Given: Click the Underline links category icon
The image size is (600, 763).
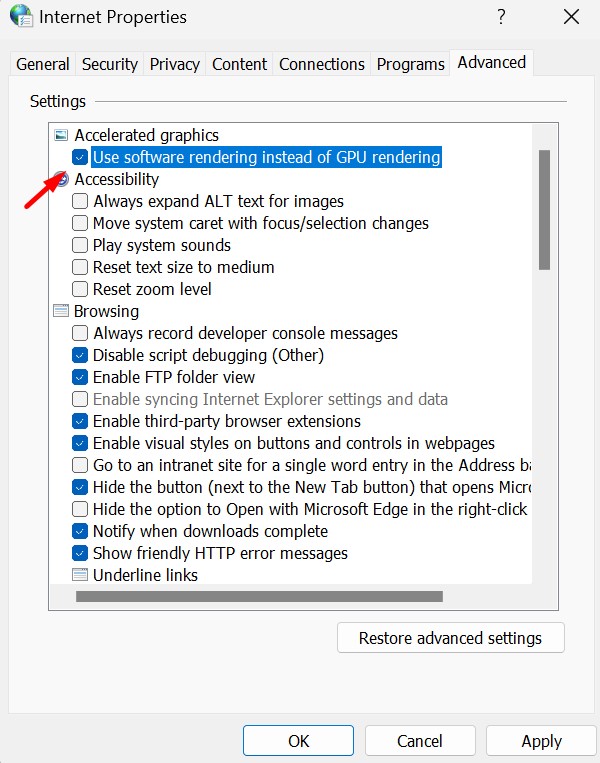Looking at the screenshot, I should click(80, 575).
